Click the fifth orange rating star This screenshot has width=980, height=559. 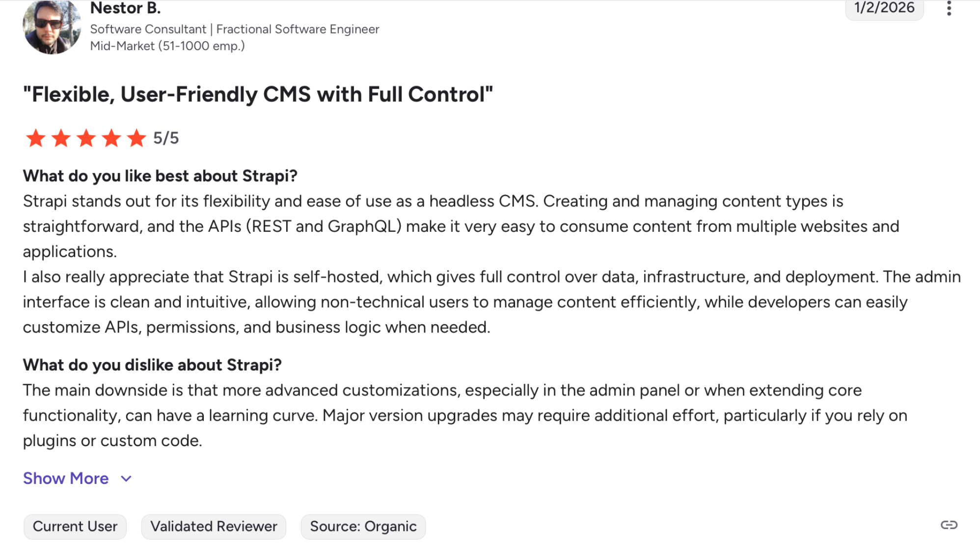tap(136, 138)
